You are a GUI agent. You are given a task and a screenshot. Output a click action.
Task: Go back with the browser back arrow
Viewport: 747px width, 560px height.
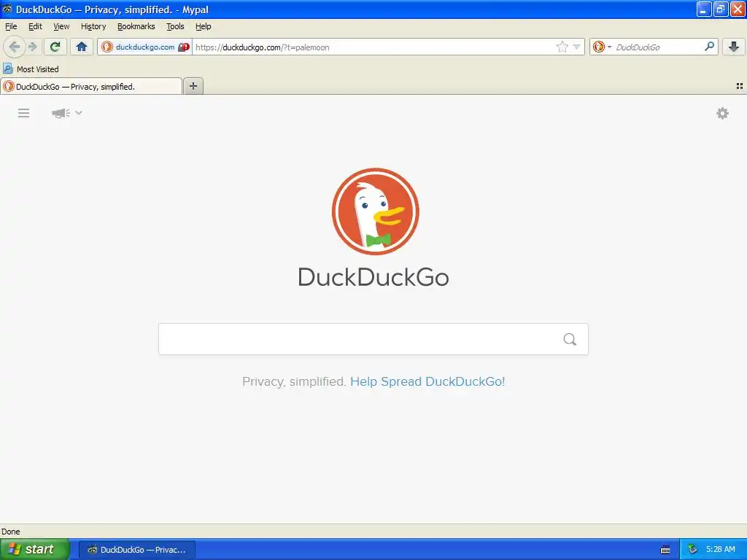pyautogui.click(x=15, y=47)
